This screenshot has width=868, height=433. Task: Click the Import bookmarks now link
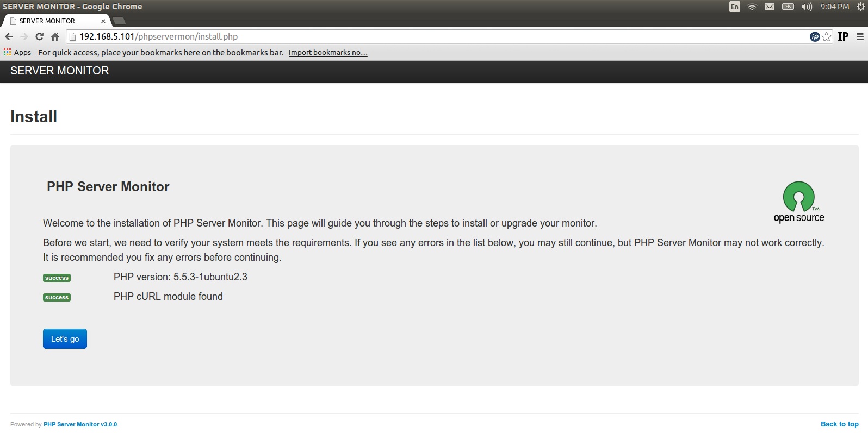(x=328, y=53)
